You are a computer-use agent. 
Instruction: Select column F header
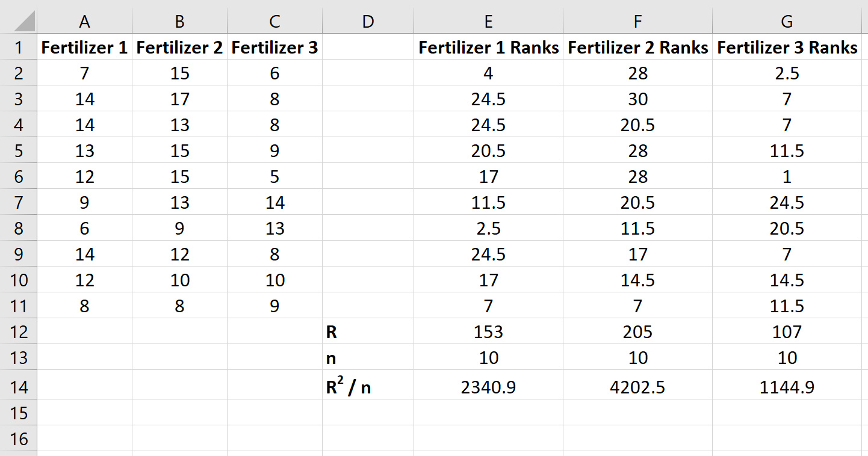tap(638, 21)
